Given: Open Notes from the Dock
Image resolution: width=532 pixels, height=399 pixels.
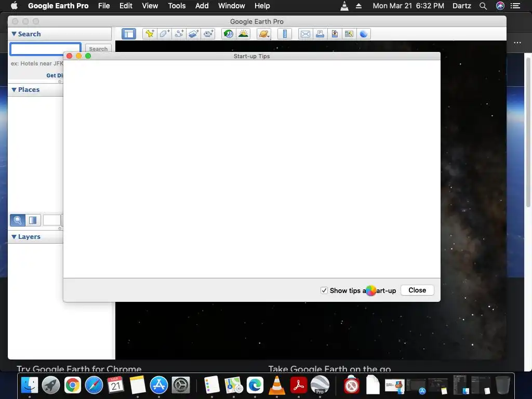Looking at the screenshot, I should (x=137, y=385).
